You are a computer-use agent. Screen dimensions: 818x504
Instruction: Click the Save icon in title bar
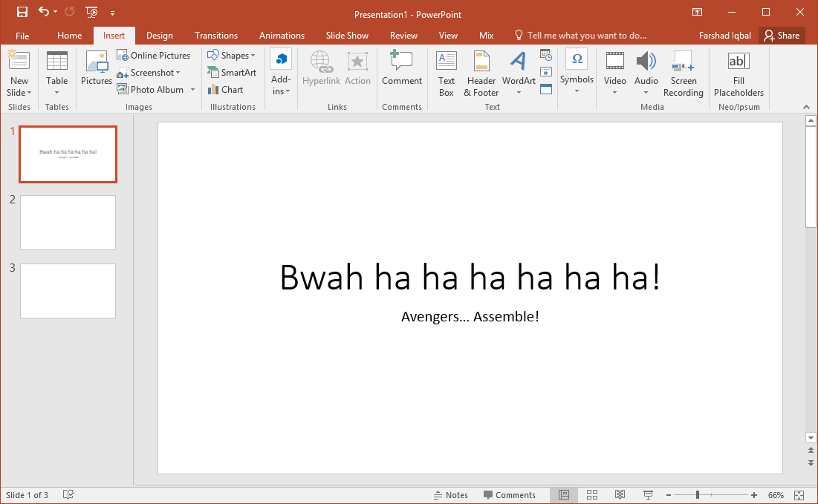click(x=22, y=12)
